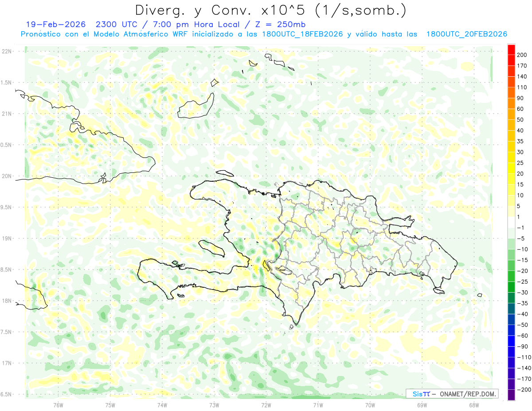
Task: Click the color scale value 60
Action: [521, 109]
